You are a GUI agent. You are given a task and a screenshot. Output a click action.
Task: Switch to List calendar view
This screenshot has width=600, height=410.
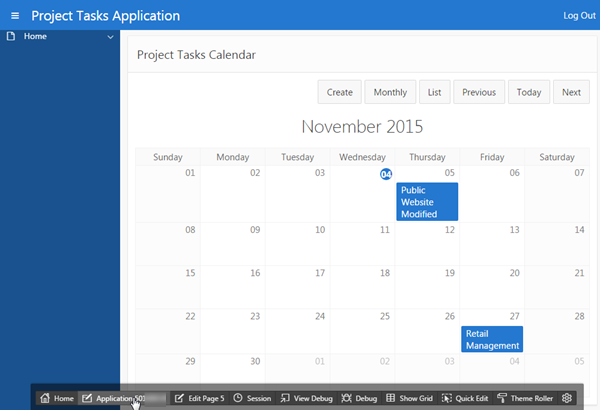[x=434, y=92]
